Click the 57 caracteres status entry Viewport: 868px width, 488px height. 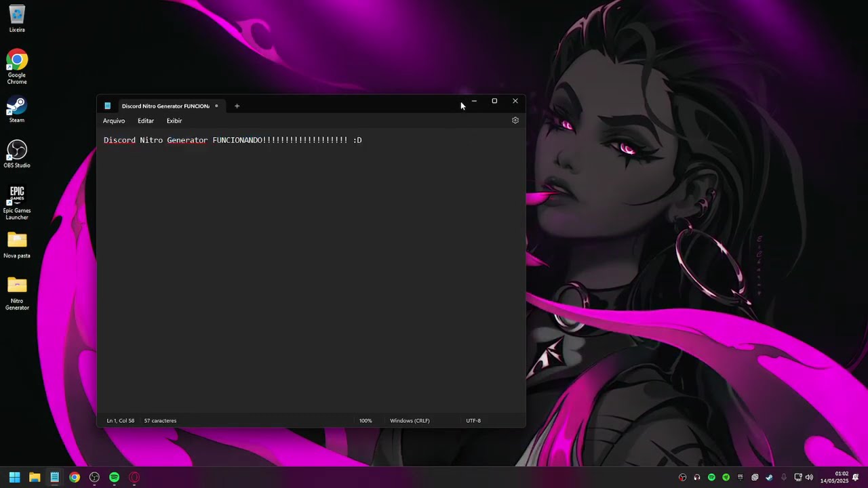pyautogui.click(x=160, y=421)
